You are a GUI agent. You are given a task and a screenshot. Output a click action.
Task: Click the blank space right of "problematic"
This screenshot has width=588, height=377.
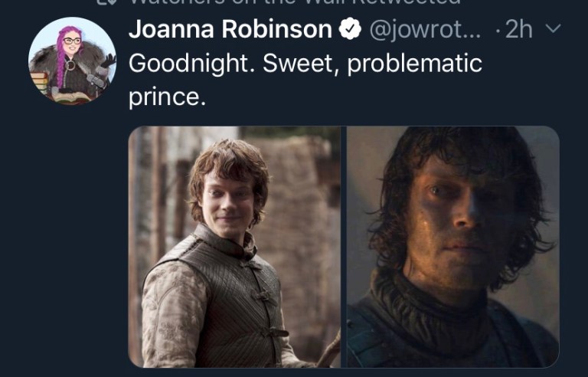coord(528,64)
